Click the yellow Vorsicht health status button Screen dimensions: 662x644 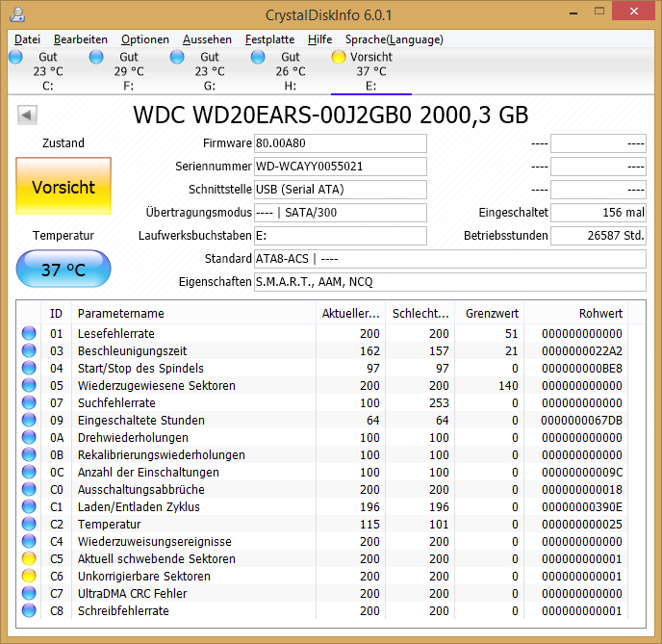coord(64,186)
